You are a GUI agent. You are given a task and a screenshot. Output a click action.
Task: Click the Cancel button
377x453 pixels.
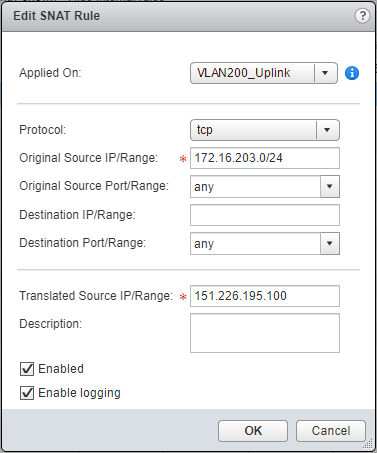coord(331,431)
